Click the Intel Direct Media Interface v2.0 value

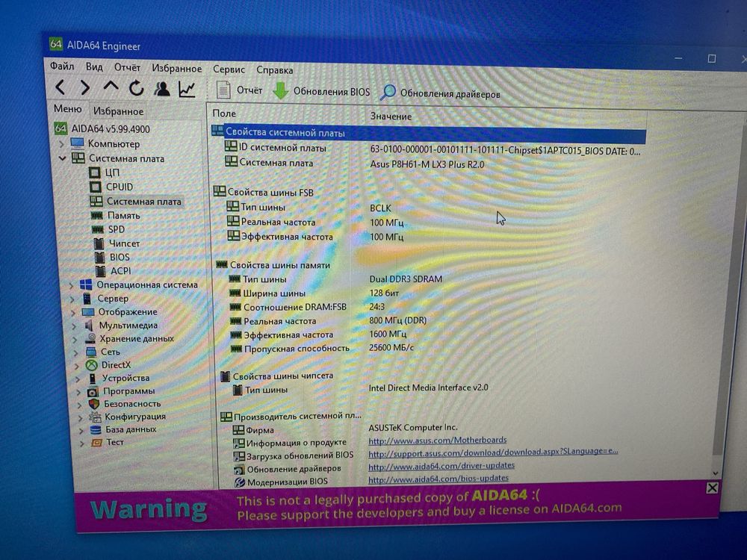click(428, 388)
